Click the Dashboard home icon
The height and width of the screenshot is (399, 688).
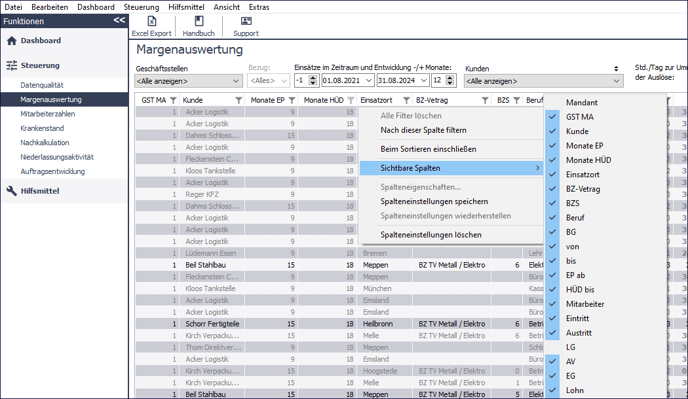12,41
